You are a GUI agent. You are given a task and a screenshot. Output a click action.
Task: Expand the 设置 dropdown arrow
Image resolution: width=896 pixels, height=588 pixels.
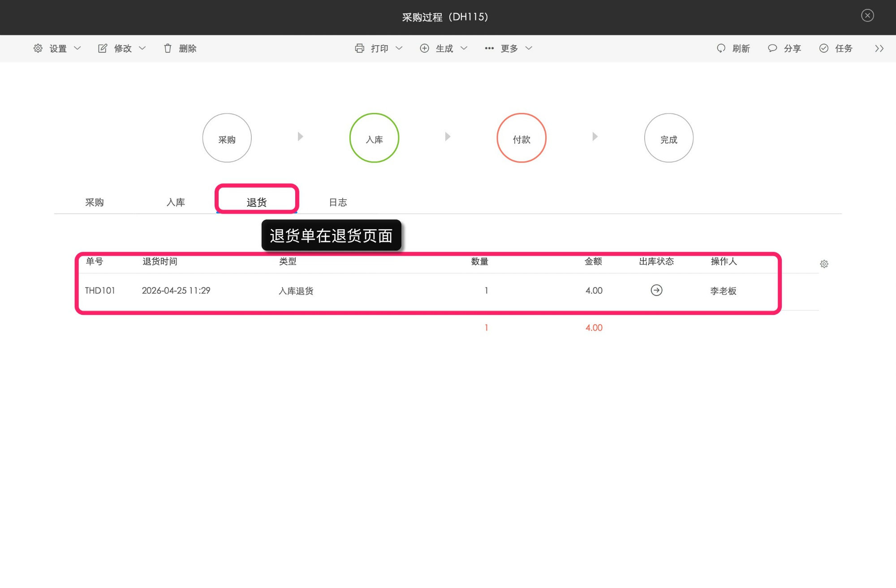78,48
